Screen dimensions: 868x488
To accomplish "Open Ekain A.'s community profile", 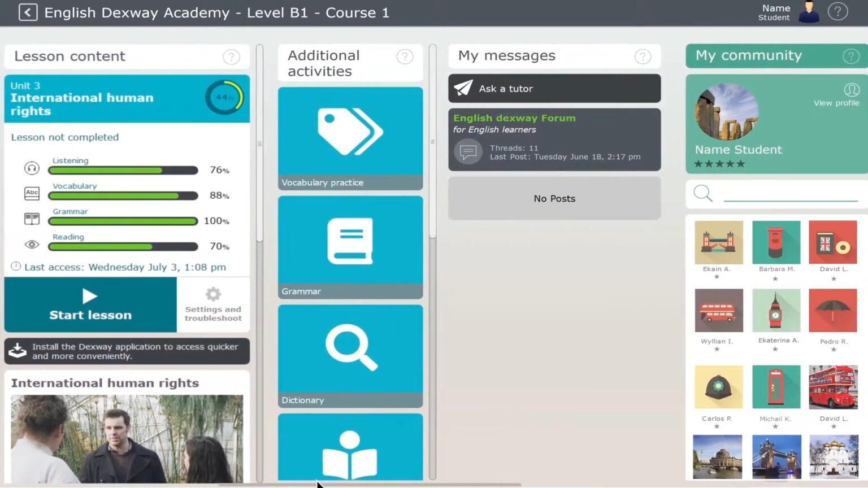I will click(x=718, y=242).
